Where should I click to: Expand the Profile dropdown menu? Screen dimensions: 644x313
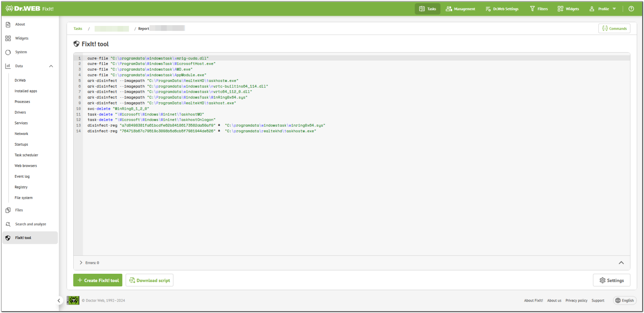tap(603, 9)
